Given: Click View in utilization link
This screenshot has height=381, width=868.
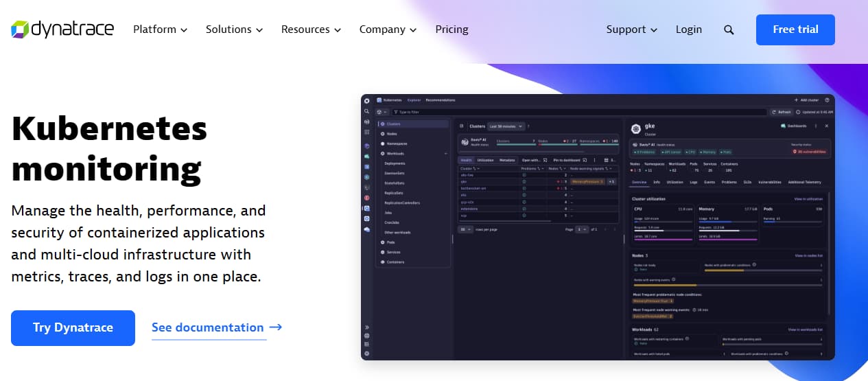Looking at the screenshot, I should tap(808, 199).
